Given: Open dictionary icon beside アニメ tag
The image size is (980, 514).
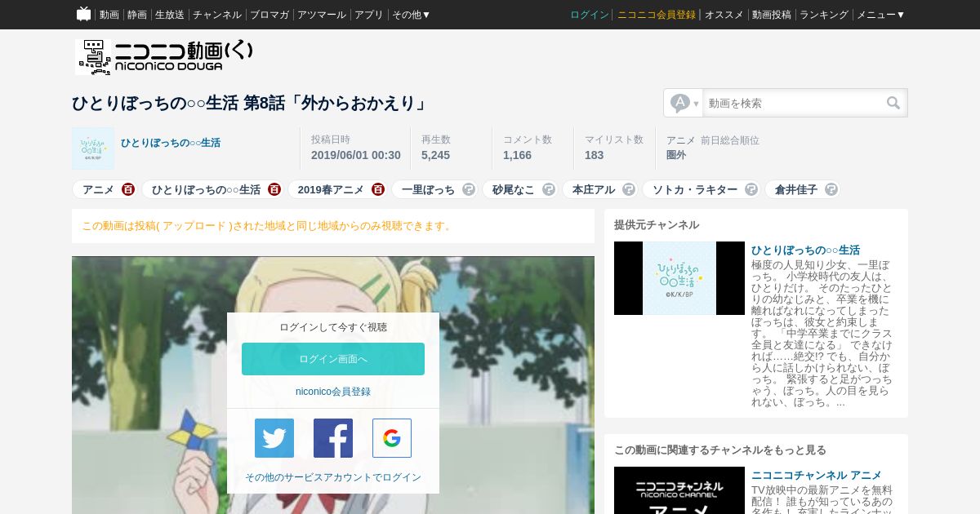Looking at the screenshot, I should point(128,189).
